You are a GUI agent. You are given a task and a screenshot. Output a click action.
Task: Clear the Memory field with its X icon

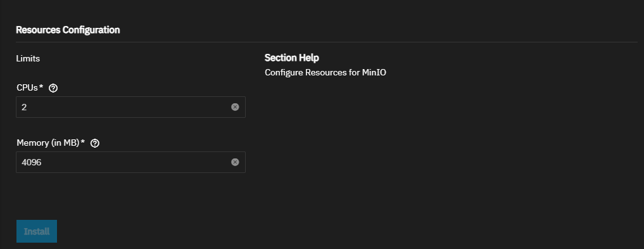(235, 162)
